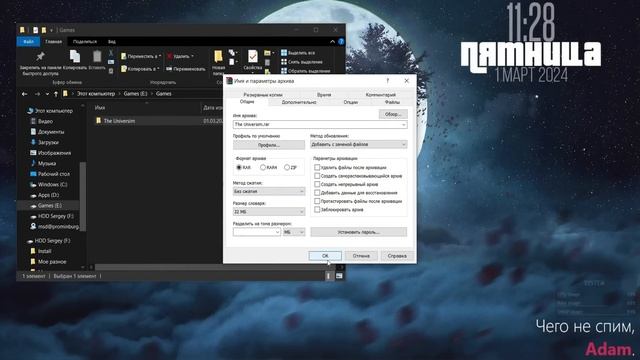Screen dimensions: 640x360
Task: Click the The Universim folder icon in the file list
Action: click(x=98, y=121)
